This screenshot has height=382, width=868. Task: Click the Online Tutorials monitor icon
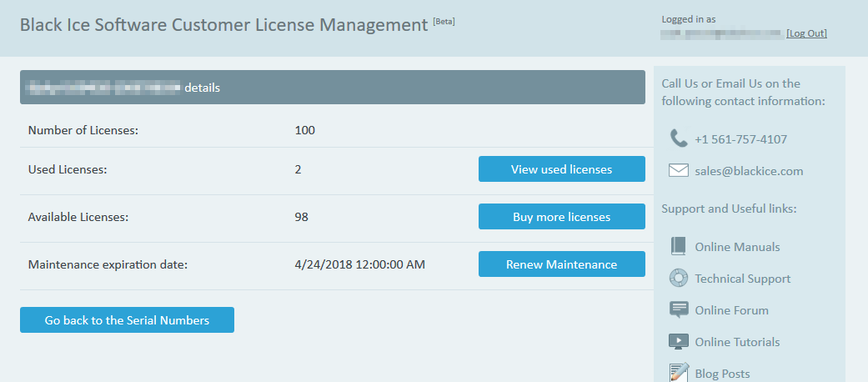click(679, 342)
